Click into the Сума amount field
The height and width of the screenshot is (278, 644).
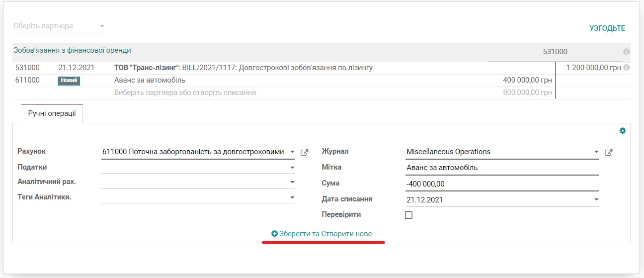tap(502, 184)
